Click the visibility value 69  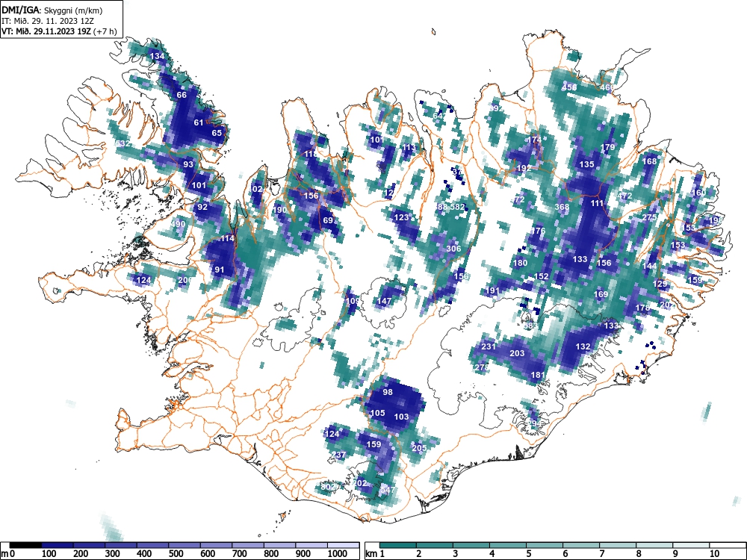(x=328, y=220)
